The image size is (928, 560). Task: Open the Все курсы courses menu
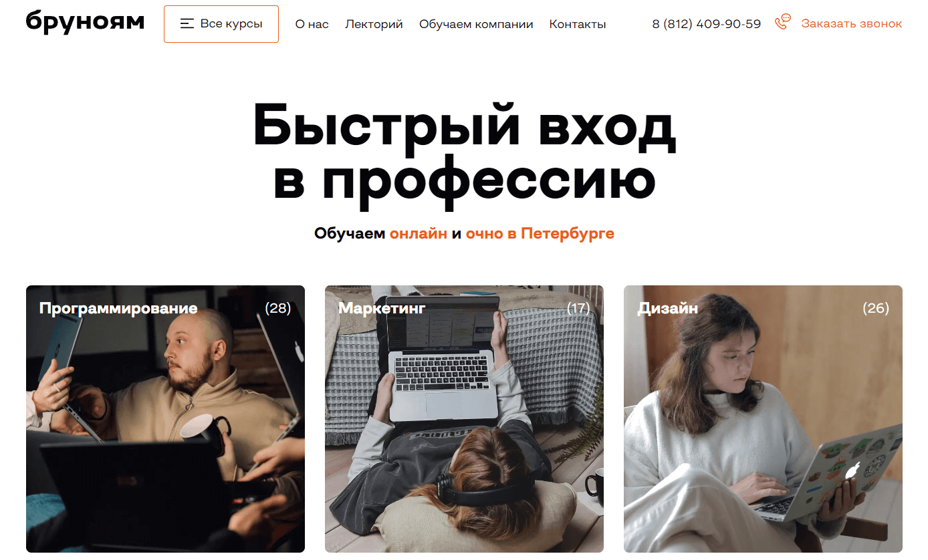(x=221, y=24)
